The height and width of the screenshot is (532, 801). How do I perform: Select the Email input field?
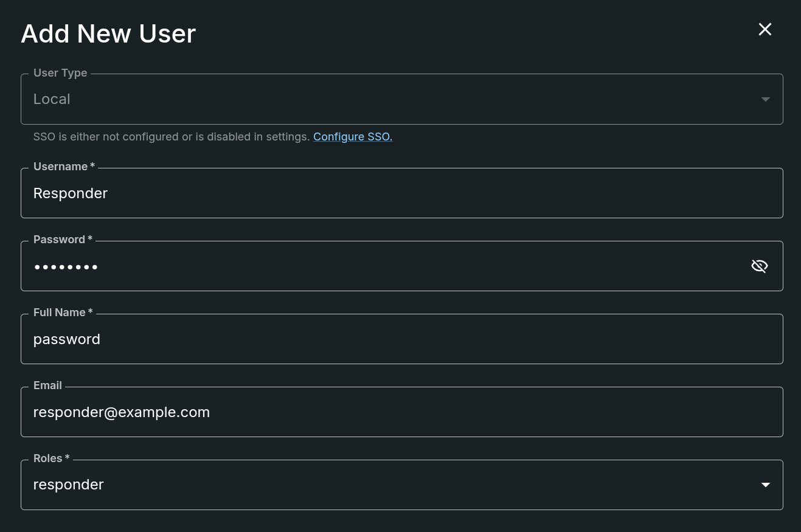coord(402,412)
